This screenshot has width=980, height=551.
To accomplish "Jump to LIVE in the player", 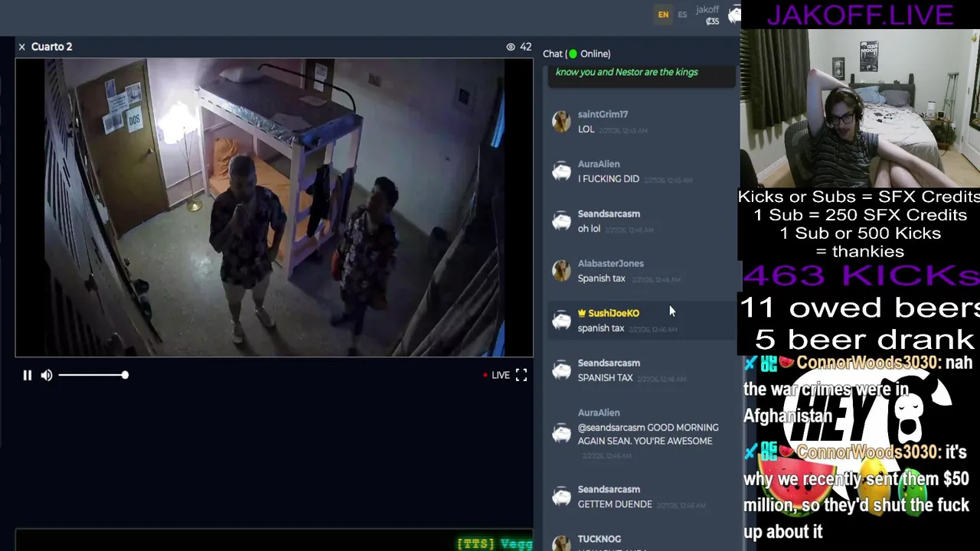I will tap(496, 375).
